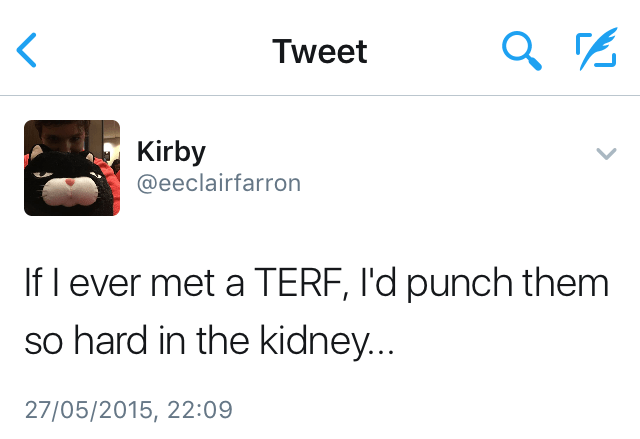Select the tweet text about kidney

pos(316,313)
